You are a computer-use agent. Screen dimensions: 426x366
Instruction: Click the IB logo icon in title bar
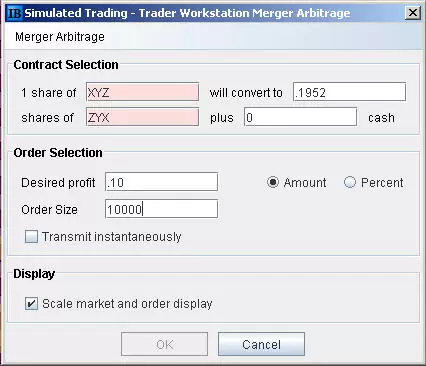(x=15, y=13)
